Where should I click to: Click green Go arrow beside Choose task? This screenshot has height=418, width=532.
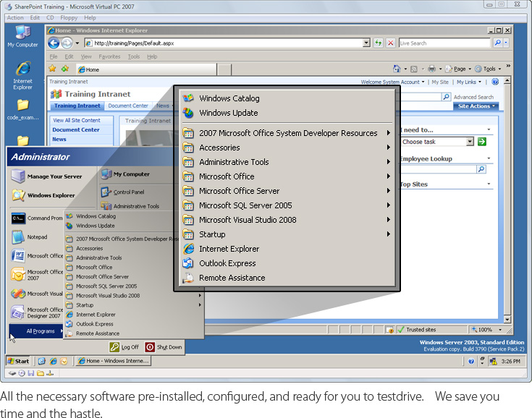coord(482,141)
